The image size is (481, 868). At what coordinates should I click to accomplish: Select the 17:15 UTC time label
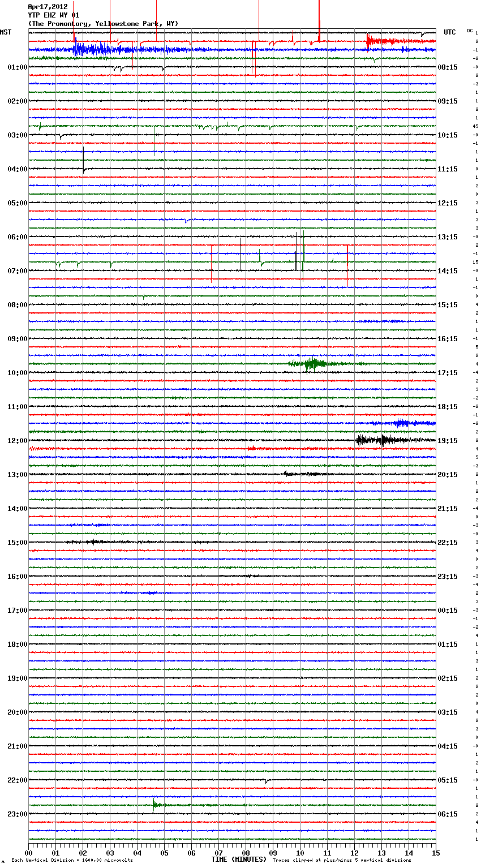[x=448, y=373]
